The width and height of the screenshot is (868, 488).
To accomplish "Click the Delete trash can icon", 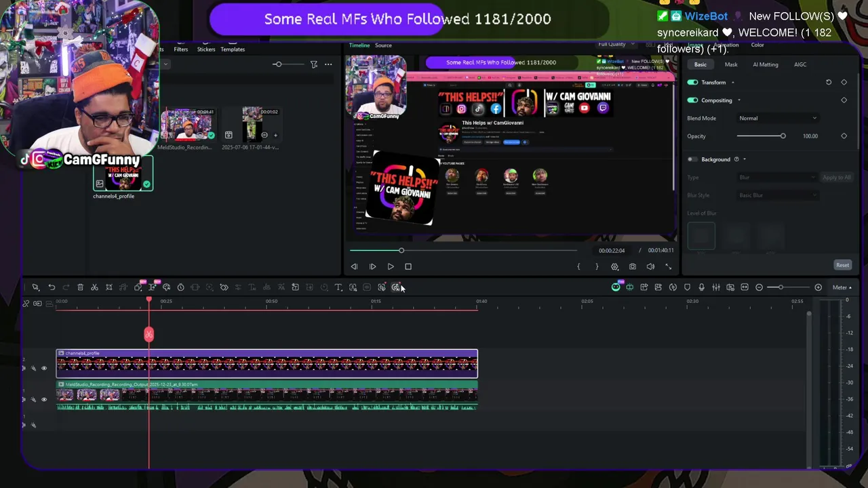I will [x=80, y=287].
